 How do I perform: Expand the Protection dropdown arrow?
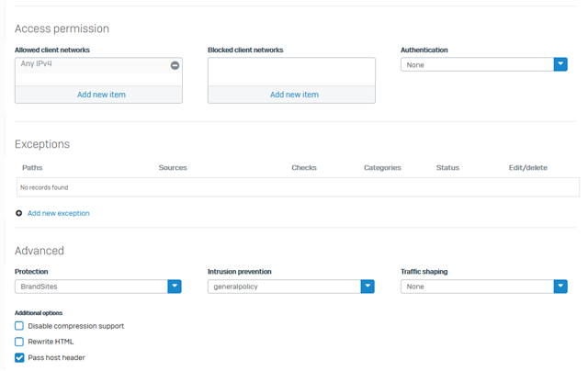tap(175, 287)
